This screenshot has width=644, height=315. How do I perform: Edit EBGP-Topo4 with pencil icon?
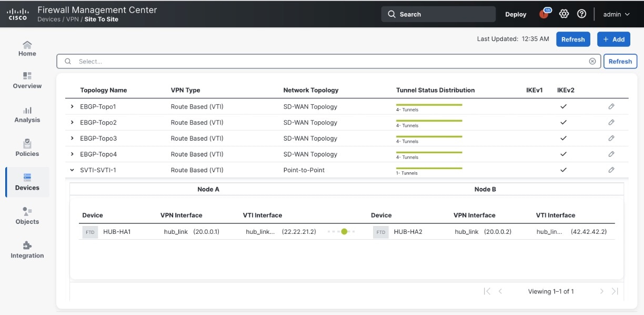[x=611, y=154]
